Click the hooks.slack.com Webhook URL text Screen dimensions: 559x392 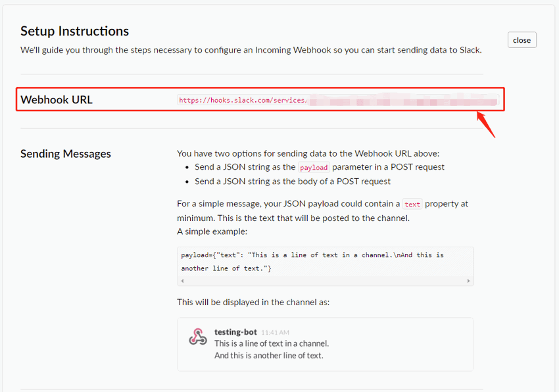[x=242, y=101]
